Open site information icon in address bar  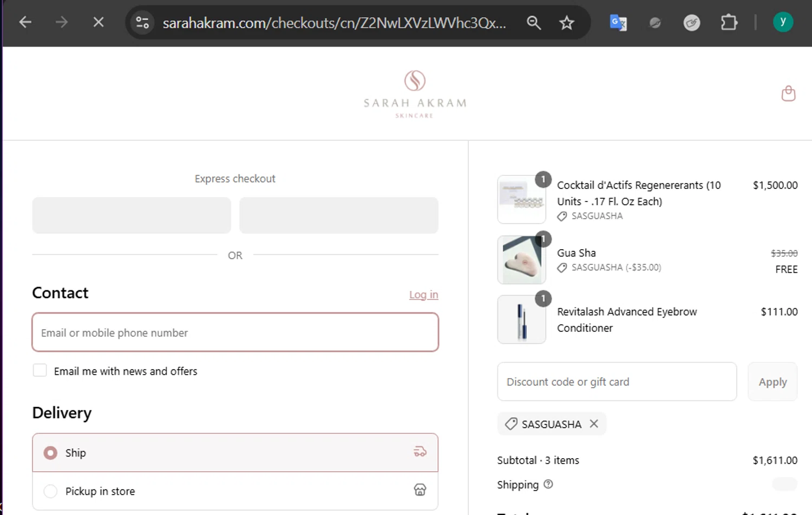coord(142,23)
